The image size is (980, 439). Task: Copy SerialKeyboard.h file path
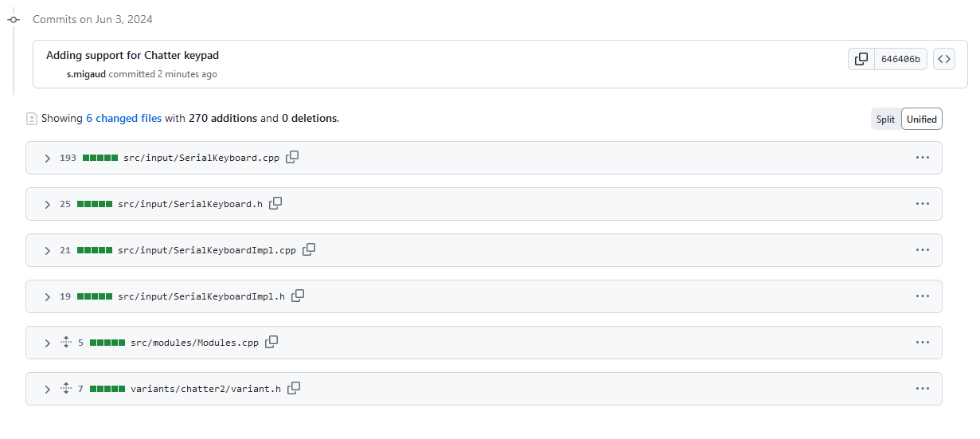tap(275, 203)
